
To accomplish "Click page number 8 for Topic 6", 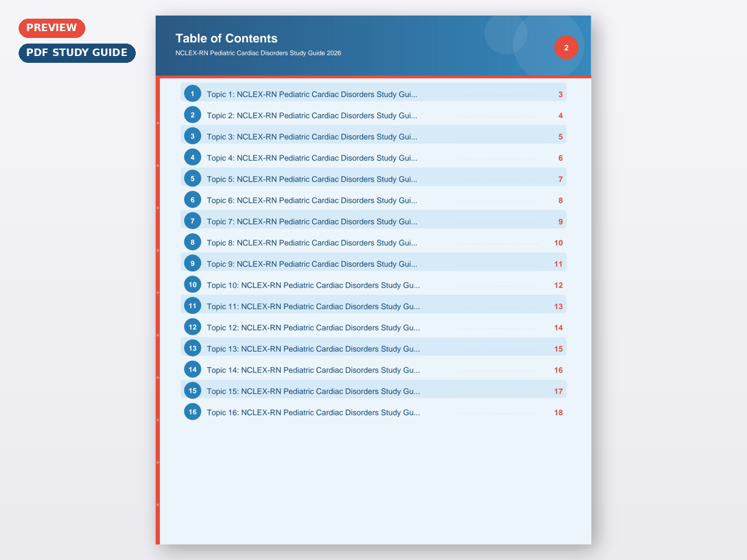I will pos(560,200).
